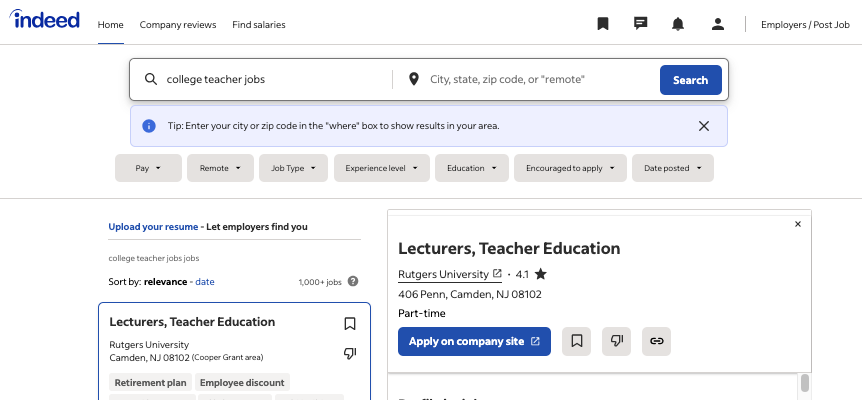
Task: Save job with bookmark button beside Apply
Action: 576,341
